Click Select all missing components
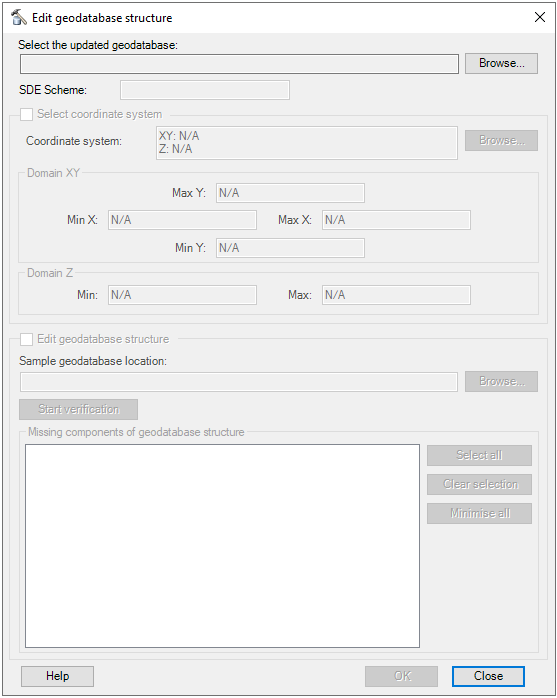This screenshot has width=557, height=698. tap(479, 455)
